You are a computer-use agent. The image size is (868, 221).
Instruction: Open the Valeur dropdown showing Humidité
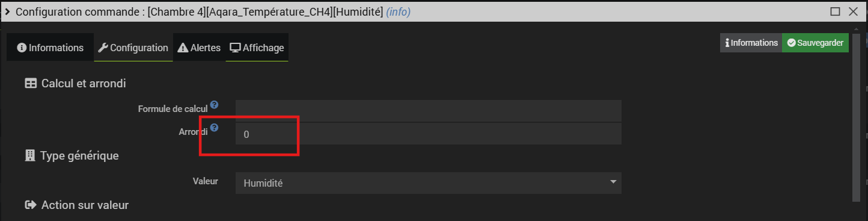[428, 183]
